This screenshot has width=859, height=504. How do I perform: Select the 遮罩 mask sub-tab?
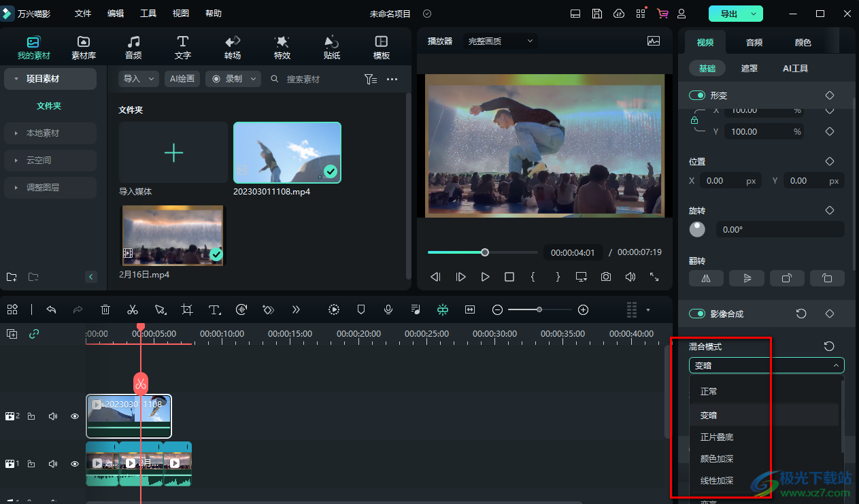click(749, 68)
